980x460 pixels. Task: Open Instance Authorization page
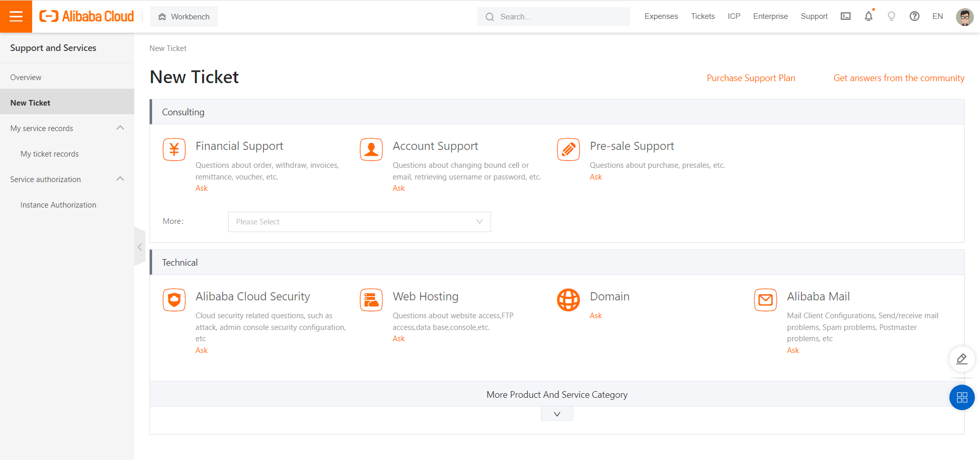coord(58,205)
